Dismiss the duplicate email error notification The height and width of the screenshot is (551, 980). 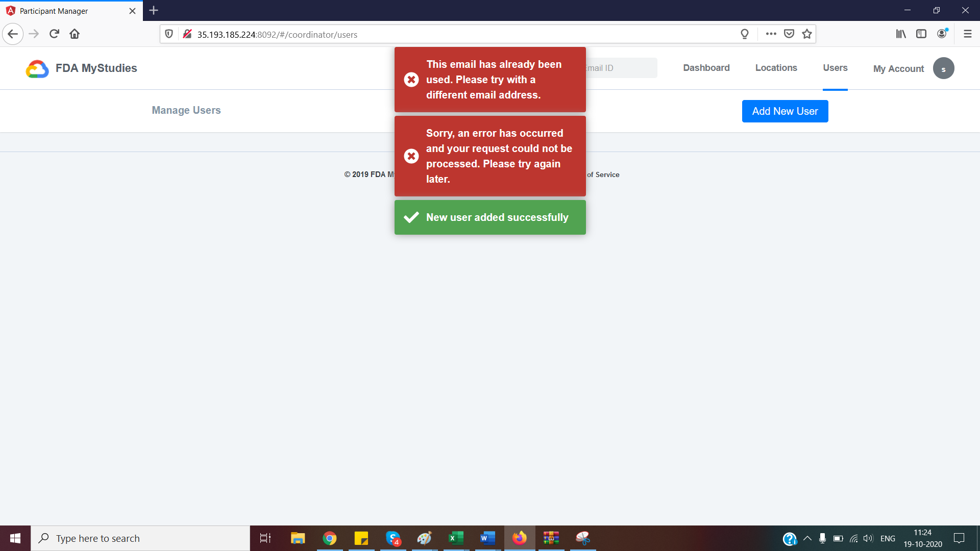411,79
